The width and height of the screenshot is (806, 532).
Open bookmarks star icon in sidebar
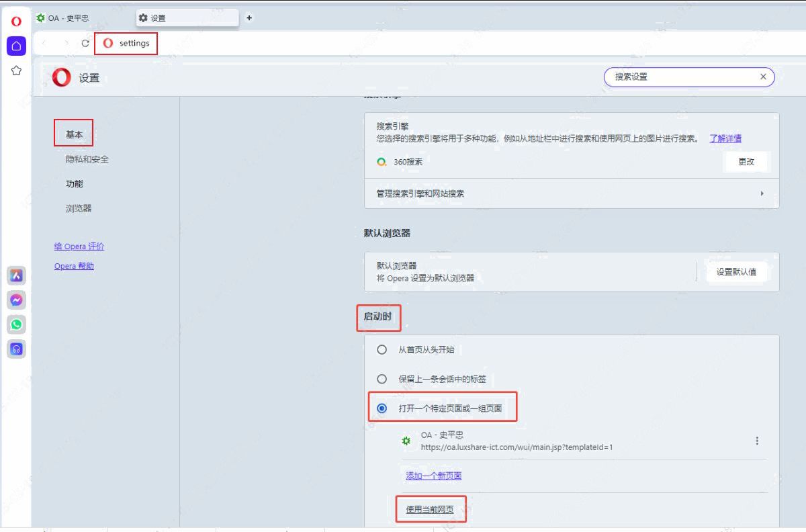coord(17,71)
